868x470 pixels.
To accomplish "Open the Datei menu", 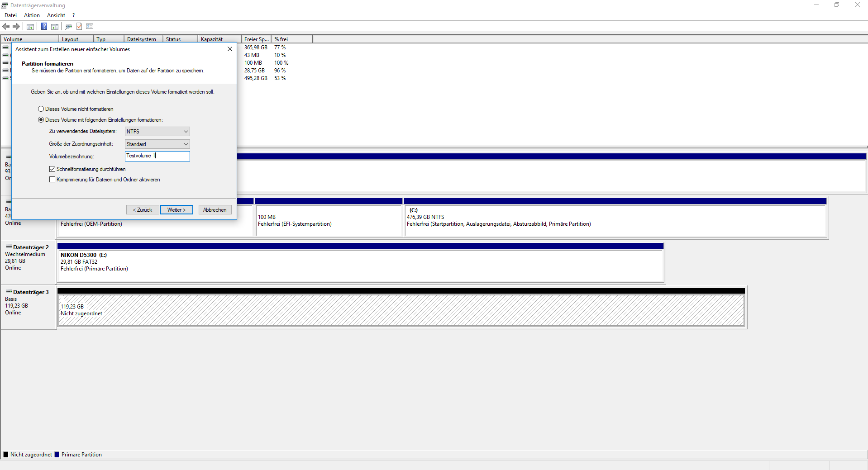I will coord(10,15).
